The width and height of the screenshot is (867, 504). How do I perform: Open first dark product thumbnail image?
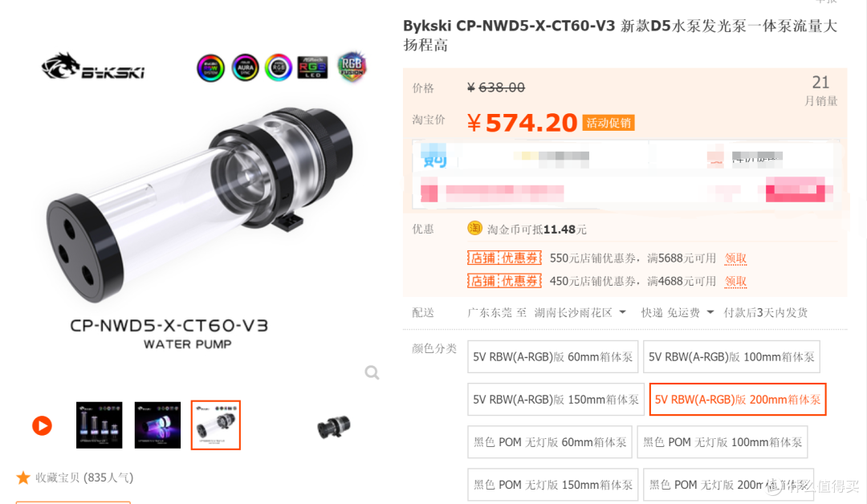99,425
